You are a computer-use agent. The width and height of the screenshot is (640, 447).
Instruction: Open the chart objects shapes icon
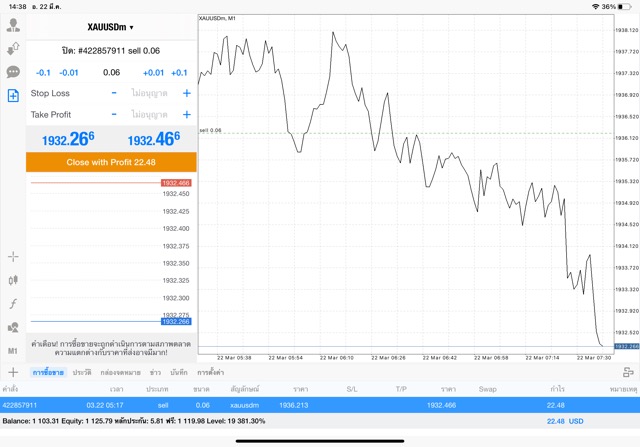(13, 327)
